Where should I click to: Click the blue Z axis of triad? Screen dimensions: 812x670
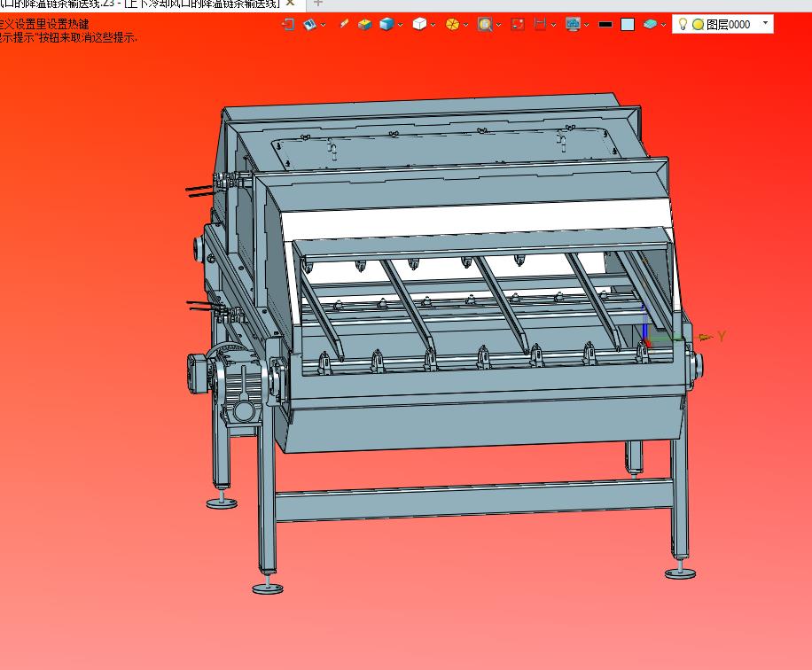[x=644, y=322]
